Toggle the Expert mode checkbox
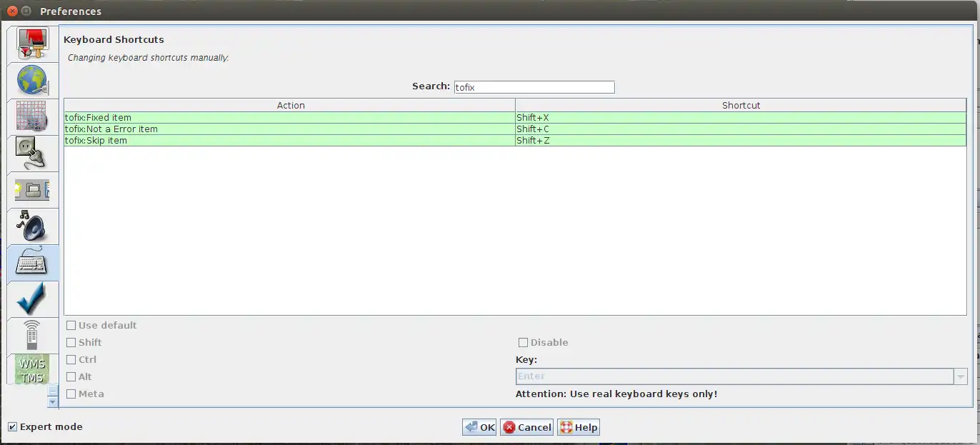Viewport: 980px width, 445px height. pyautogui.click(x=13, y=427)
